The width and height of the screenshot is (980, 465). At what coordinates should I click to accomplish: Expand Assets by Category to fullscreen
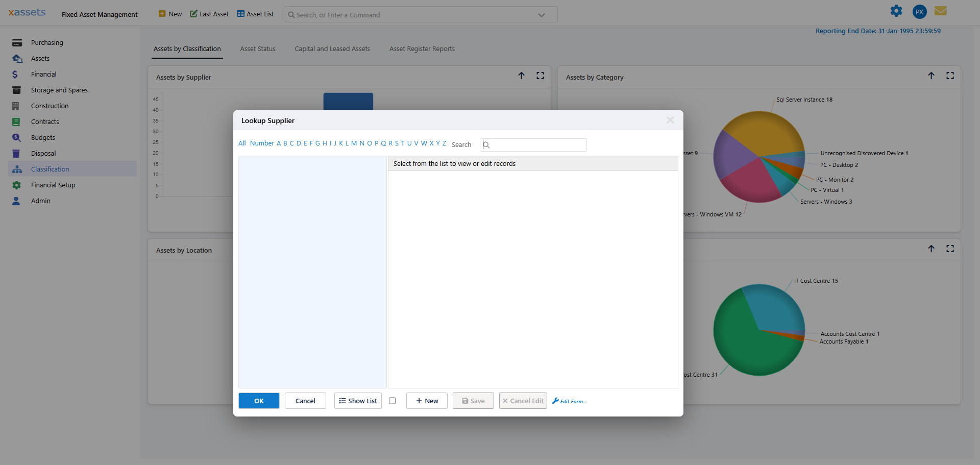(x=950, y=76)
